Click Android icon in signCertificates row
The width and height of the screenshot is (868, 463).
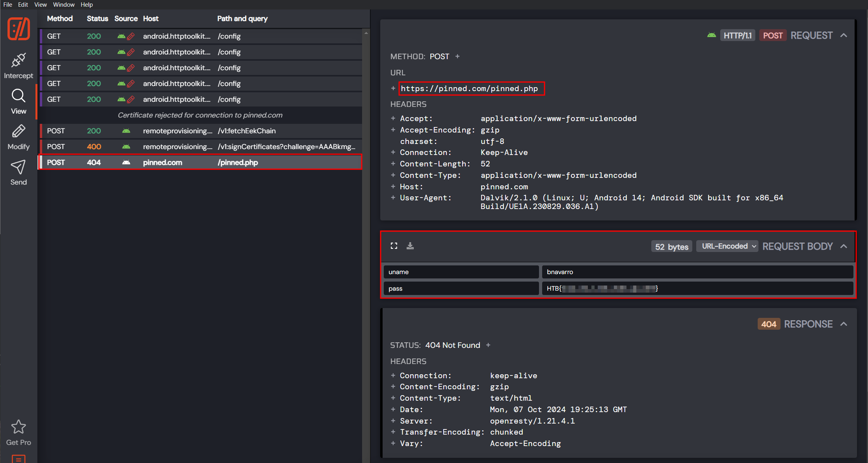coord(126,147)
